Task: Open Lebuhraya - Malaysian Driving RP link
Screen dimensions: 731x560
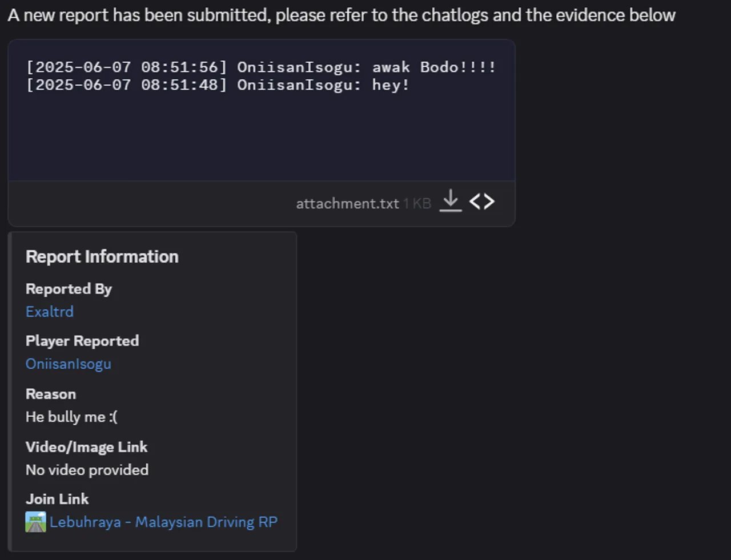Action: point(163,522)
